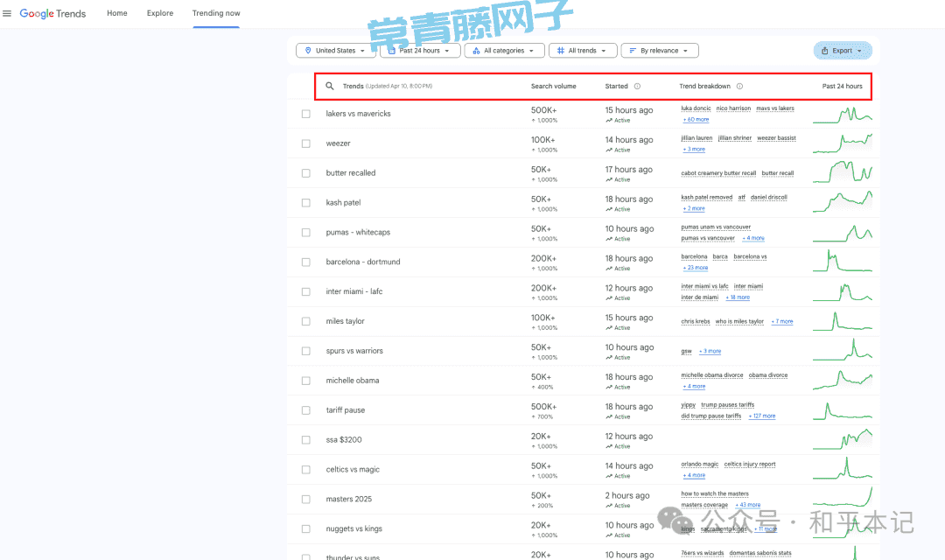Open the All categories dropdown

coord(504,51)
